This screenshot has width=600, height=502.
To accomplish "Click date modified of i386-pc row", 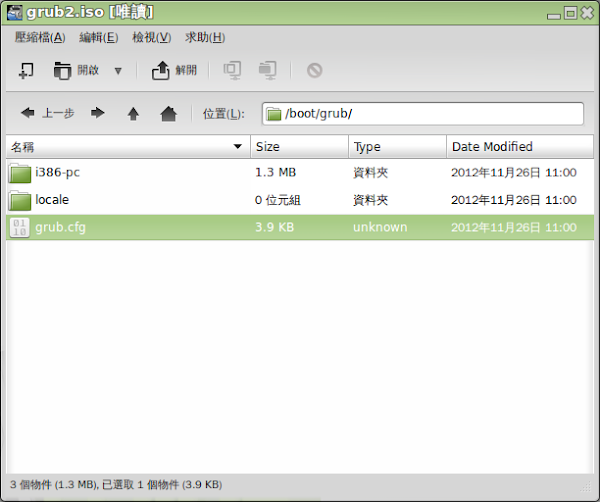I will pos(514,173).
